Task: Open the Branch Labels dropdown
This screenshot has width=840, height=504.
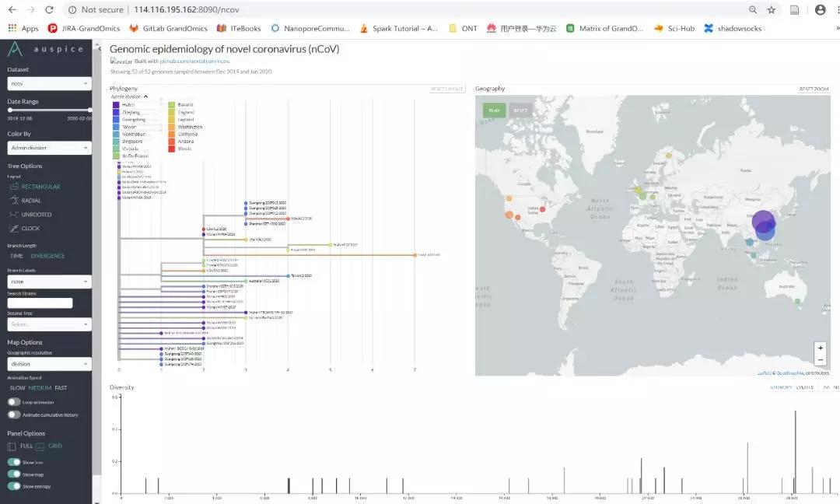Action: (x=49, y=282)
